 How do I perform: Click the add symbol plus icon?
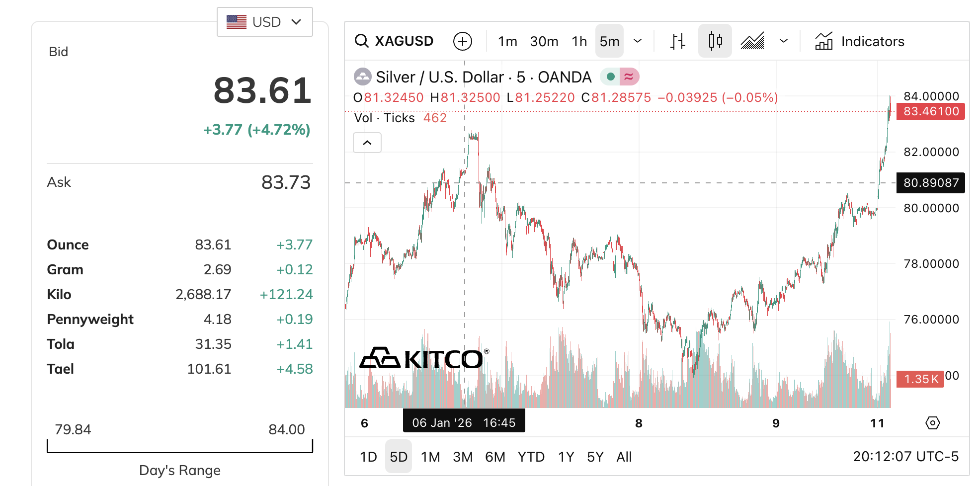coord(462,41)
